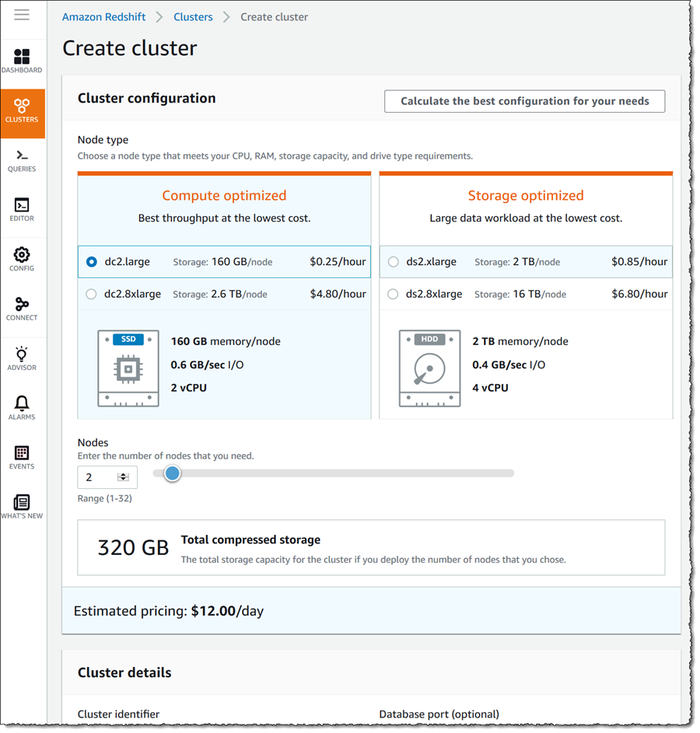Click the Database port (optional) label
The height and width of the screenshot is (733, 700).
(439, 714)
